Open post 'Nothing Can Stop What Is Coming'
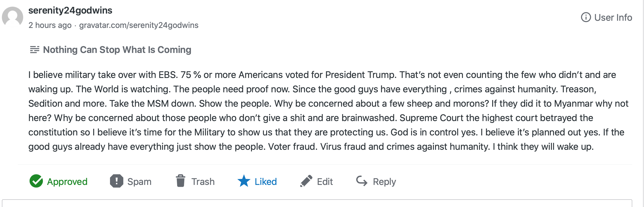 (x=117, y=50)
